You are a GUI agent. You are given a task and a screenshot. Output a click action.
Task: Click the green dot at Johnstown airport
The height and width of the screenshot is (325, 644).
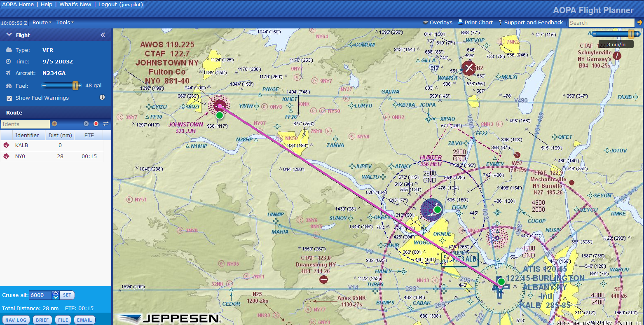click(220, 115)
